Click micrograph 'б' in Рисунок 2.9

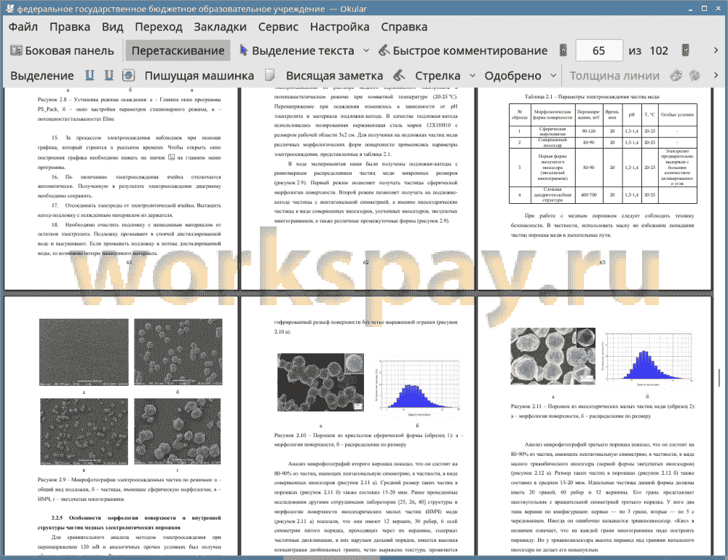click(x=178, y=352)
